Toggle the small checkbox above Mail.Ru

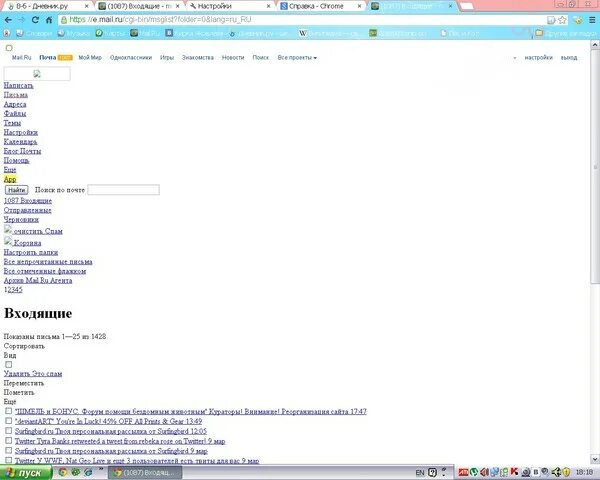(9, 48)
